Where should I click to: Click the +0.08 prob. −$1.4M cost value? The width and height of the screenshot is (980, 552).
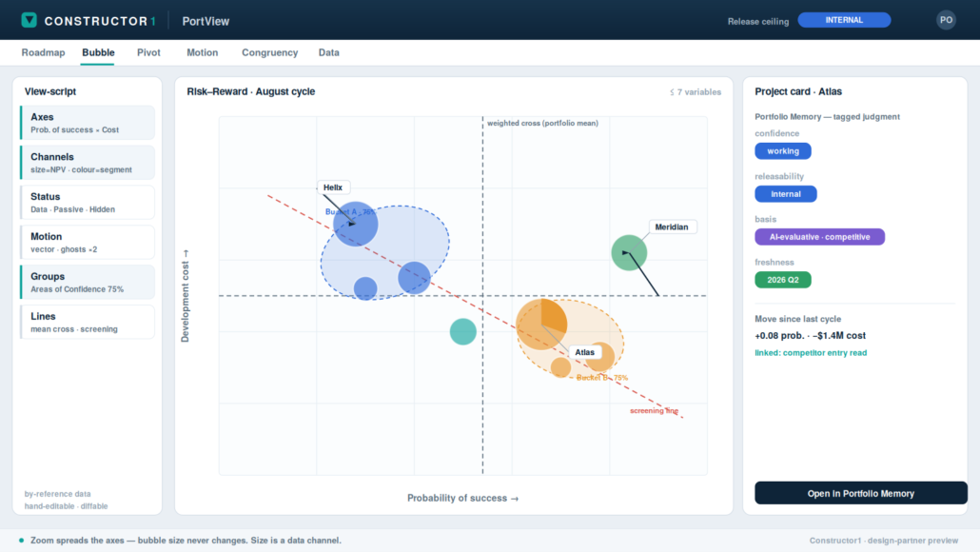(810, 336)
